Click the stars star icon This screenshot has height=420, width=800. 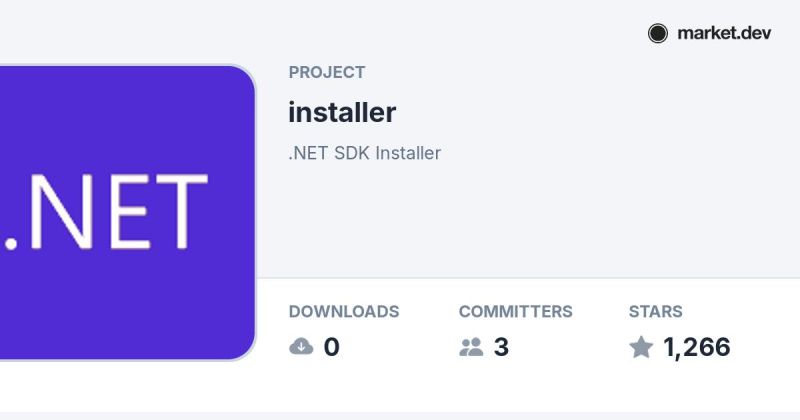[x=641, y=347]
